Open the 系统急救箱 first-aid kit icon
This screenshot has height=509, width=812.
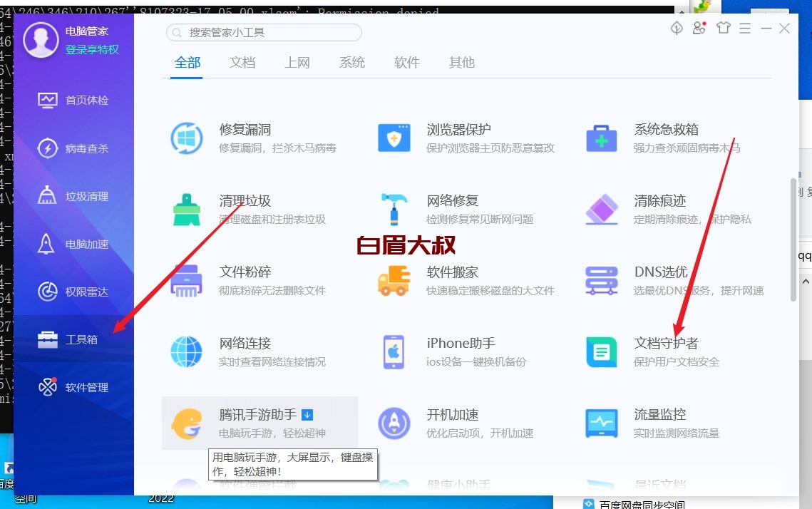tap(601, 138)
